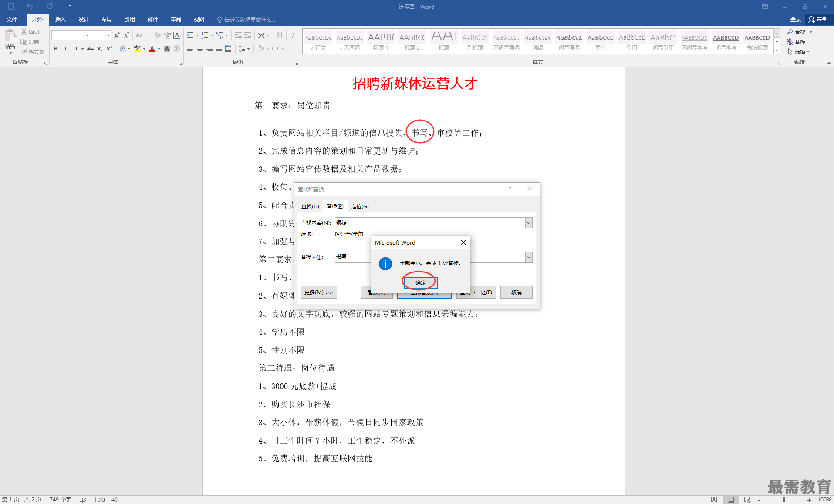Apply the 标题 1 style from the gallery
The height and width of the screenshot is (504, 834).
[381, 41]
